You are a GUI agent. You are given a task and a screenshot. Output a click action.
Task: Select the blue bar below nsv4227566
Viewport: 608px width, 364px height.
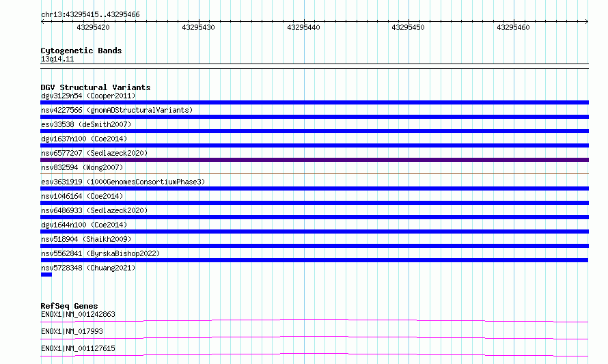[314, 117]
